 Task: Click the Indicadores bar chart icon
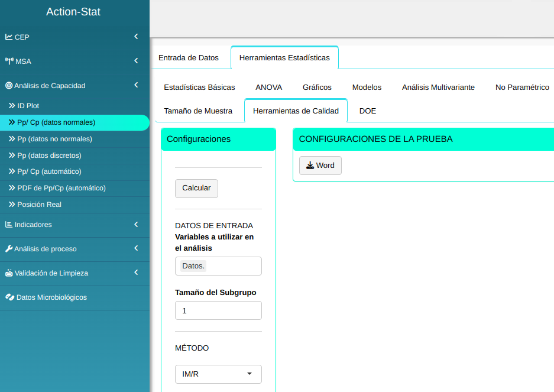(x=9, y=225)
